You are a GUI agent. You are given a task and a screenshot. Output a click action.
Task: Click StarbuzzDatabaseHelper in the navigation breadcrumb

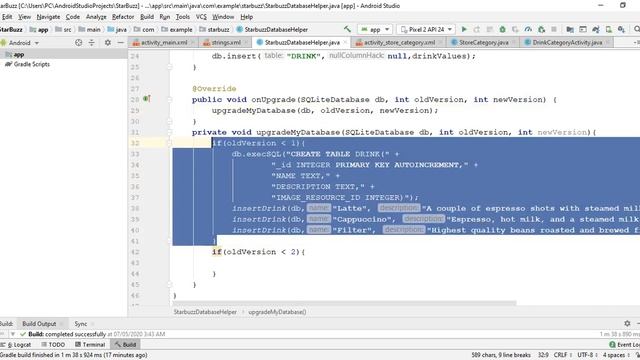(x=272, y=29)
